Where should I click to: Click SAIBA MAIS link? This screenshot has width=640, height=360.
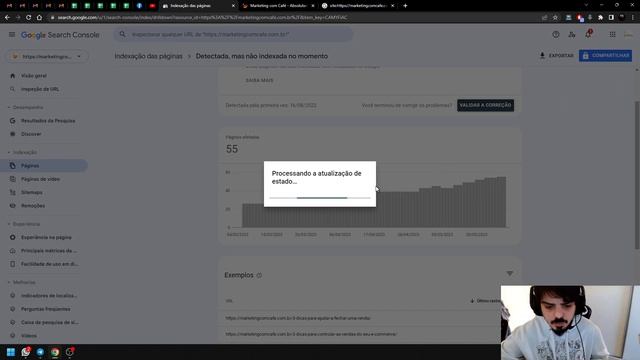tap(260, 80)
